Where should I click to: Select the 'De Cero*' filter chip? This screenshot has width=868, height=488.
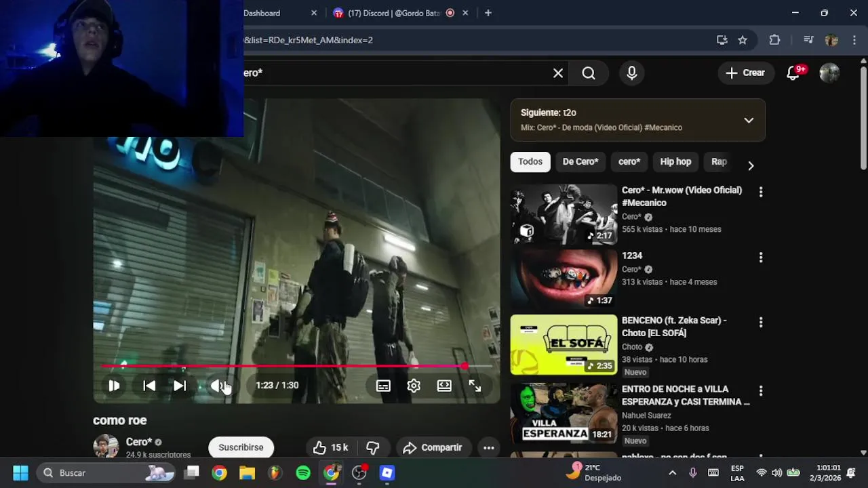(580, 161)
